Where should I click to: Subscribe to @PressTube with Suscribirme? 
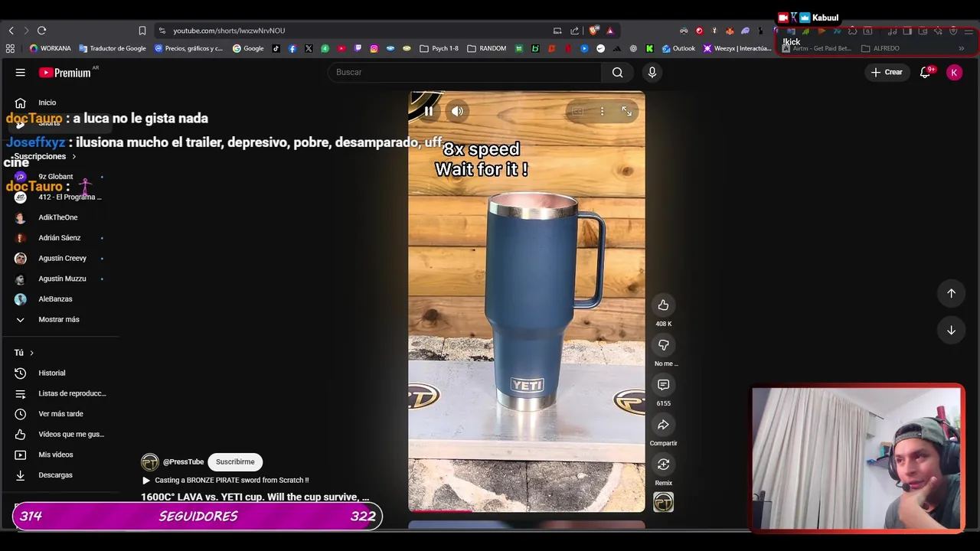pos(235,462)
